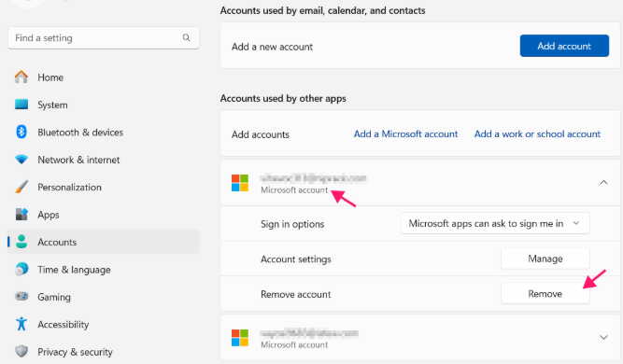Select the Accounts category
Viewport: 623px width, 364px height.
104,242
